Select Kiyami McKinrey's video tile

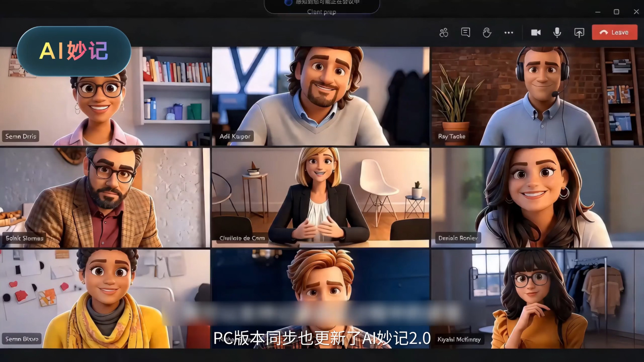[x=537, y=299]
